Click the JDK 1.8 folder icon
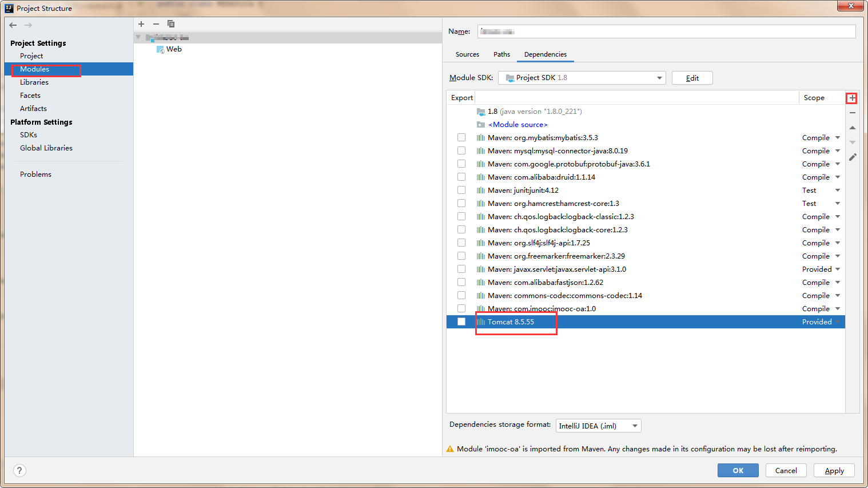868x488 pixels. point(481,112)
